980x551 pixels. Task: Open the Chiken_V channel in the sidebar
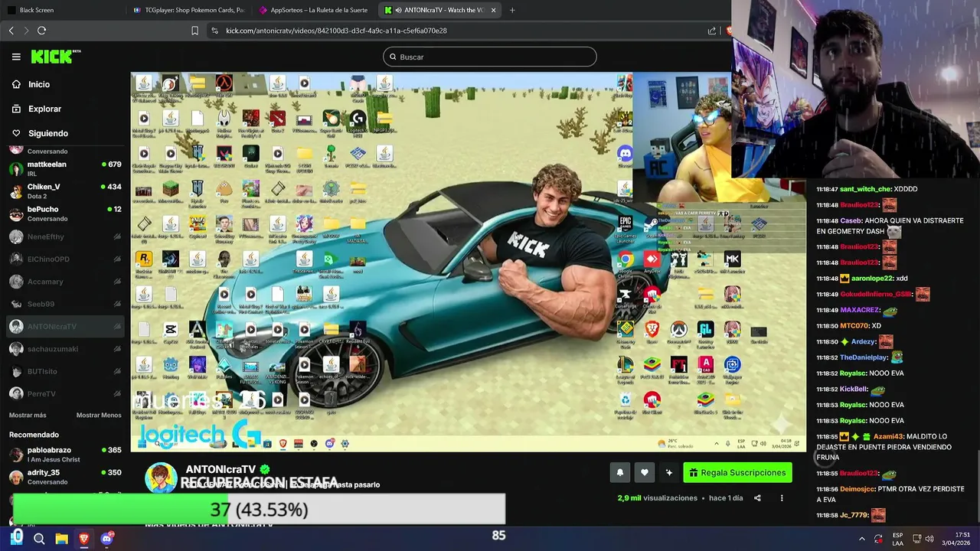pyautogui.click(x=65, y=191)
